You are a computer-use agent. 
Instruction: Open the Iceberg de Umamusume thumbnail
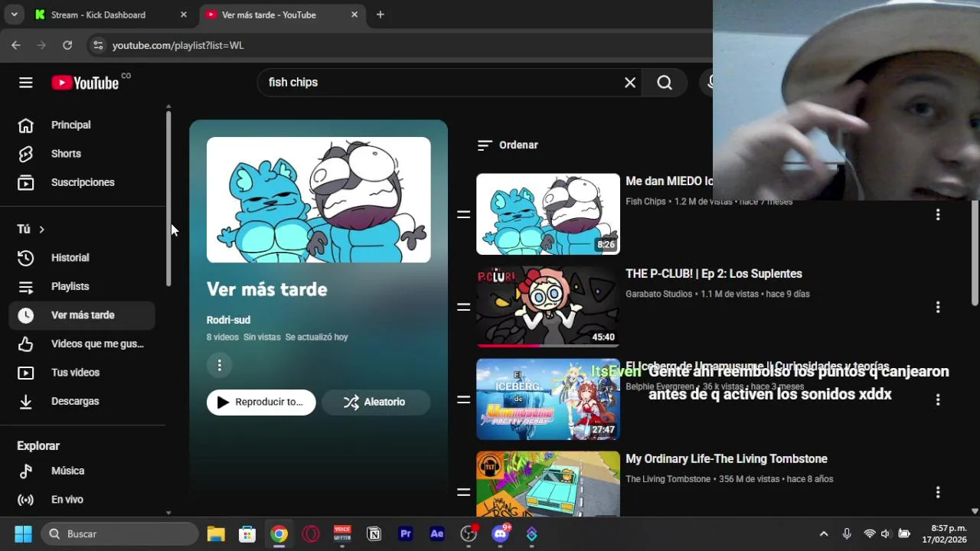coord(548,399)
